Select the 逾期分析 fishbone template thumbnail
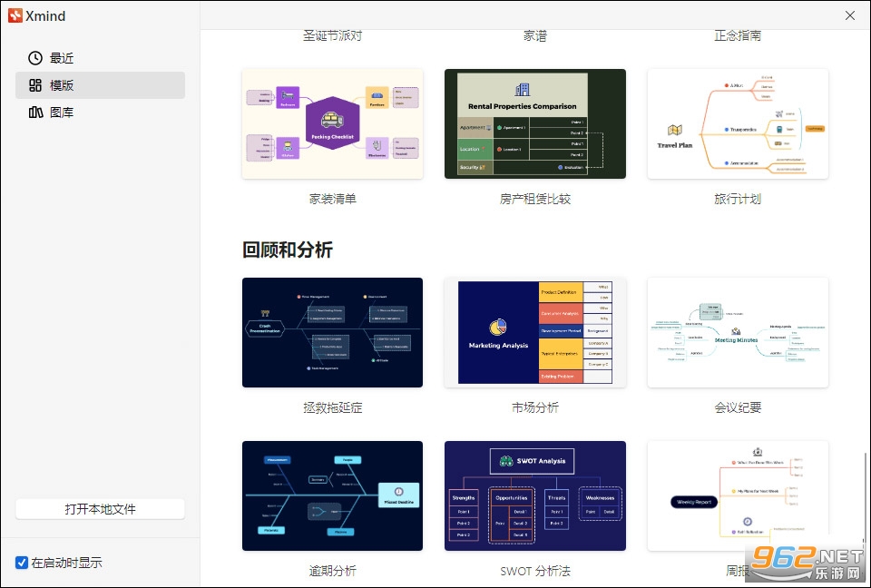This screenshot has width=871, height=588. (332, 495)
